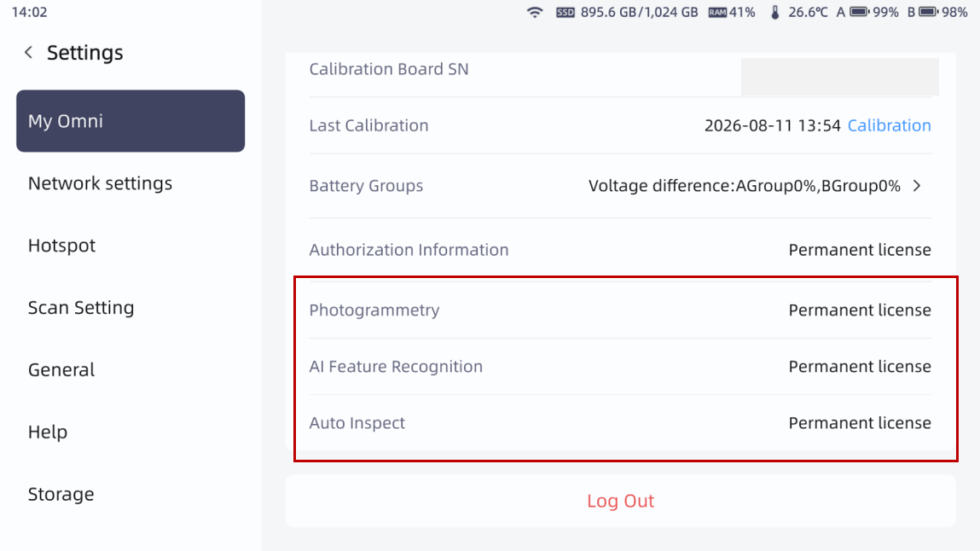980x551 pixels.
Task: Tap the clock in the status bar
Action: (29, 12)
